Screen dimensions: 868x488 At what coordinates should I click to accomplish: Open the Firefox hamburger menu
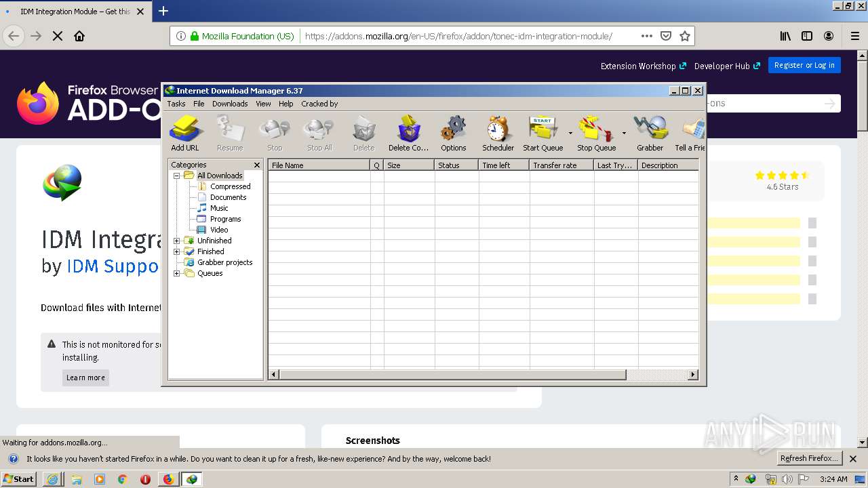[x=854, y=36]
